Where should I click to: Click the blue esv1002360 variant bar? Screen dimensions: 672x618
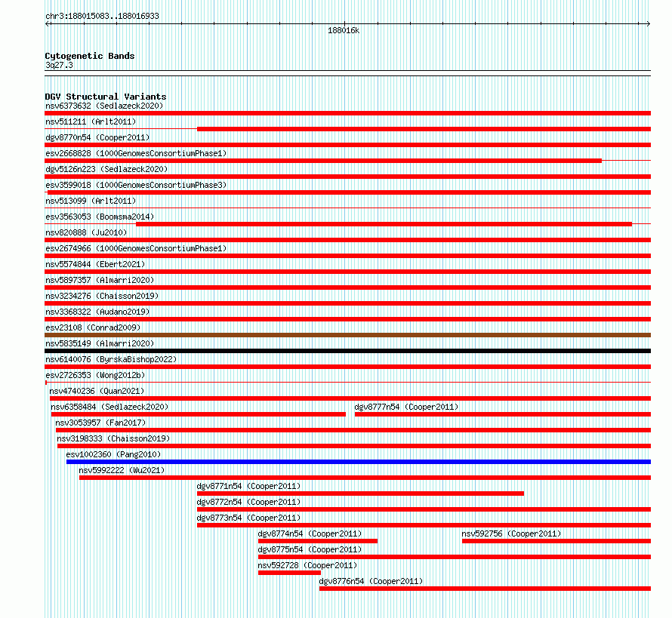pyautogui.click(x=359, y=462)
